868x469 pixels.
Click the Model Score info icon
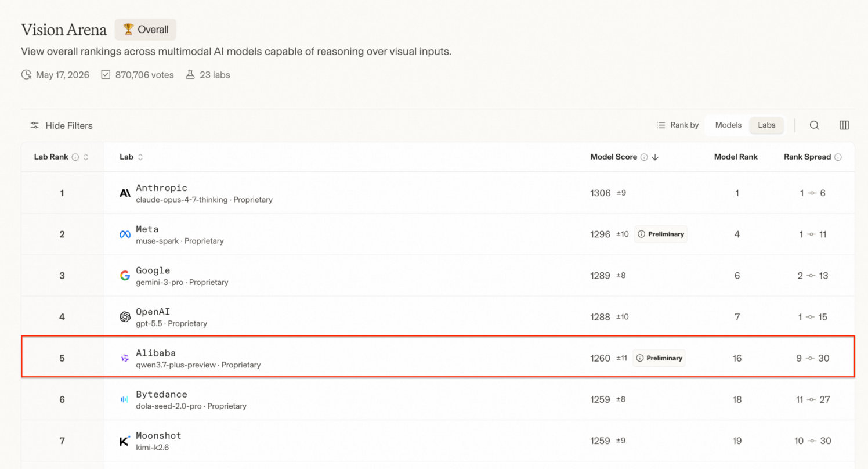[x=644, y=157]
